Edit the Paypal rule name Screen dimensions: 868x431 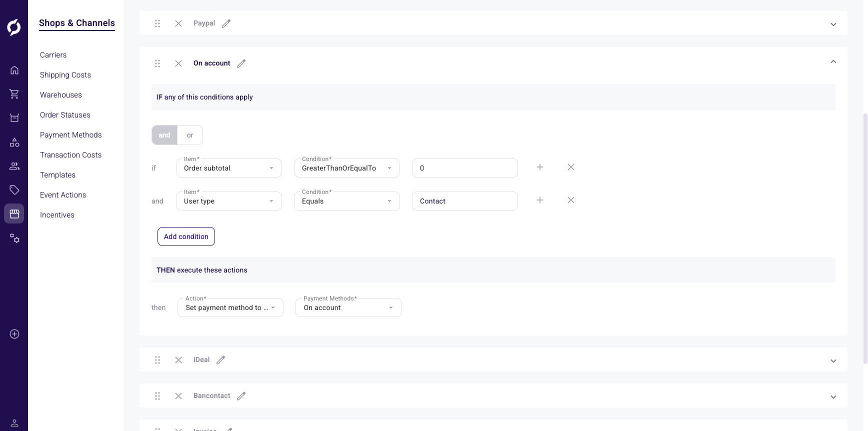pos(226,23)
